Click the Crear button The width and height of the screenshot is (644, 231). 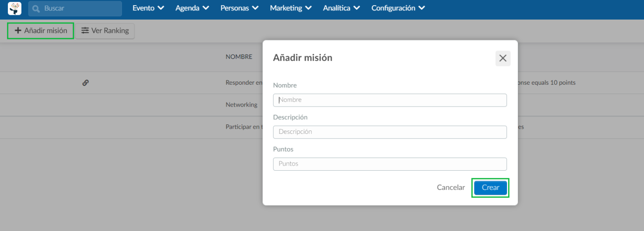(x=490, y=188)
